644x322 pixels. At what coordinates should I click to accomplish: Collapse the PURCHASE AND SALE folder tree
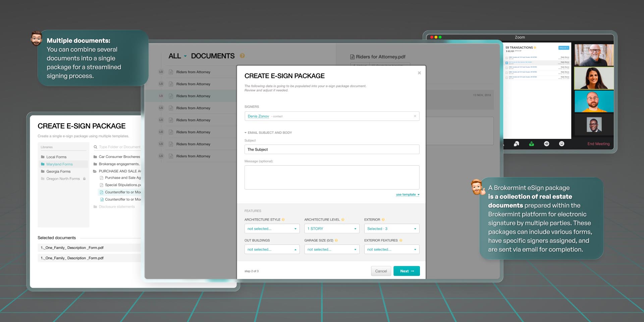pos(95,171)
